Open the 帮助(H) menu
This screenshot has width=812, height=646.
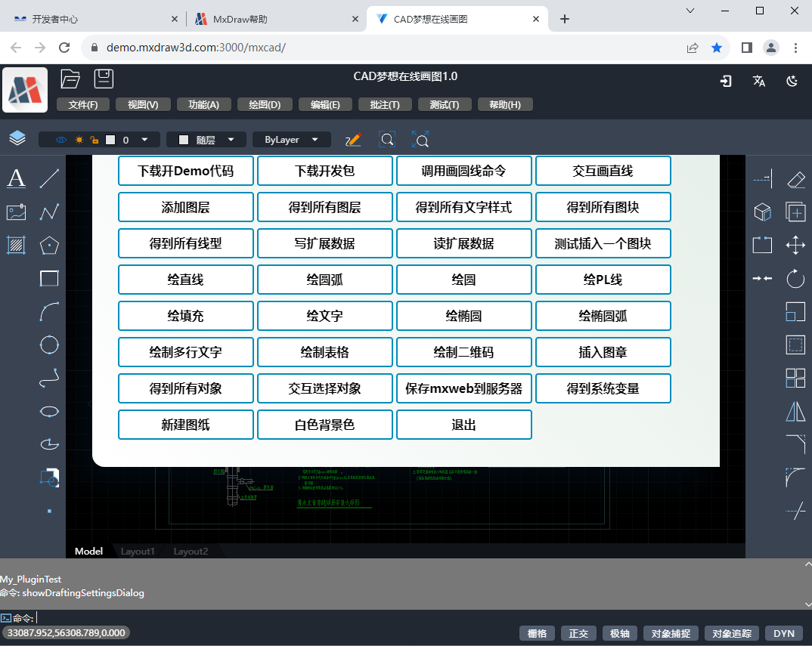click(505, 104)
